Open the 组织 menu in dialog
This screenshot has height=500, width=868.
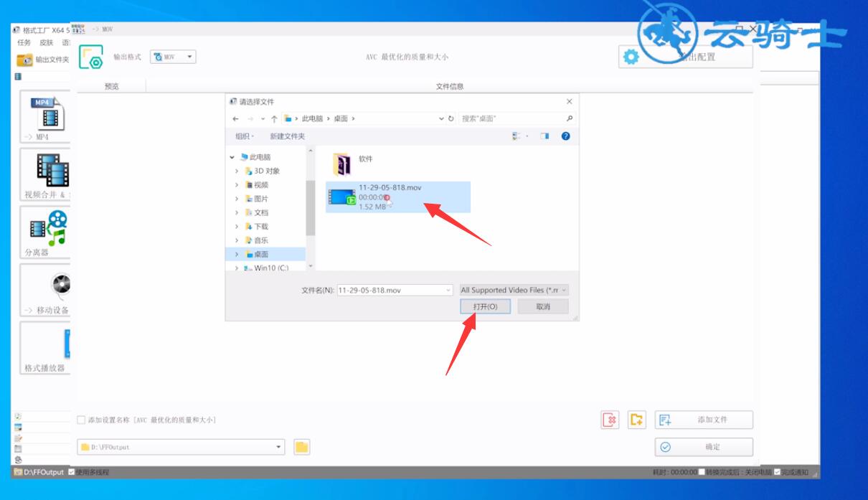tap(245, 136)
